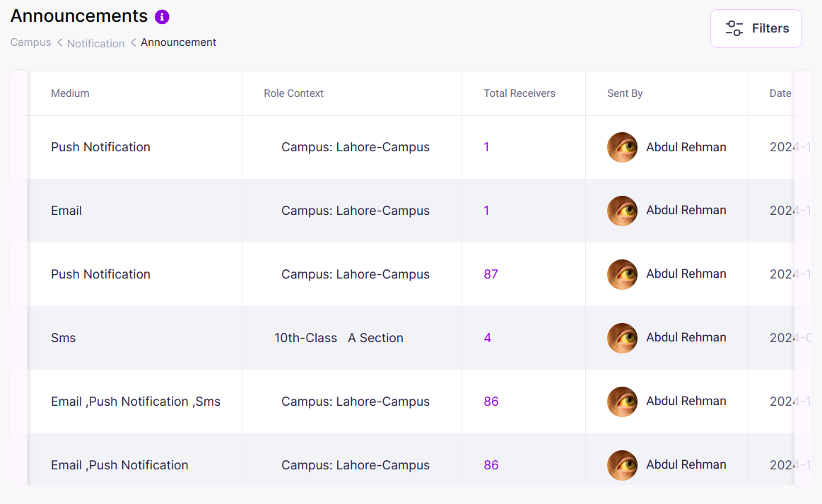Click the avatar in the Email ,Push Notification ,Sms row
This screenshot has width=822, height=504.
(622, 401)
